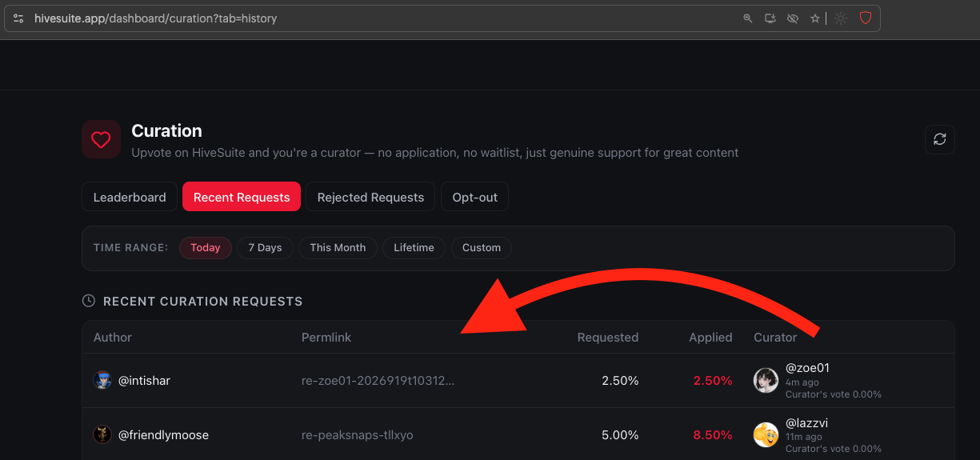Screen dimensions: 980x460
Task: Open permlink re-zoe01-2026919t10312...
Action: click(x=378, y=381)
